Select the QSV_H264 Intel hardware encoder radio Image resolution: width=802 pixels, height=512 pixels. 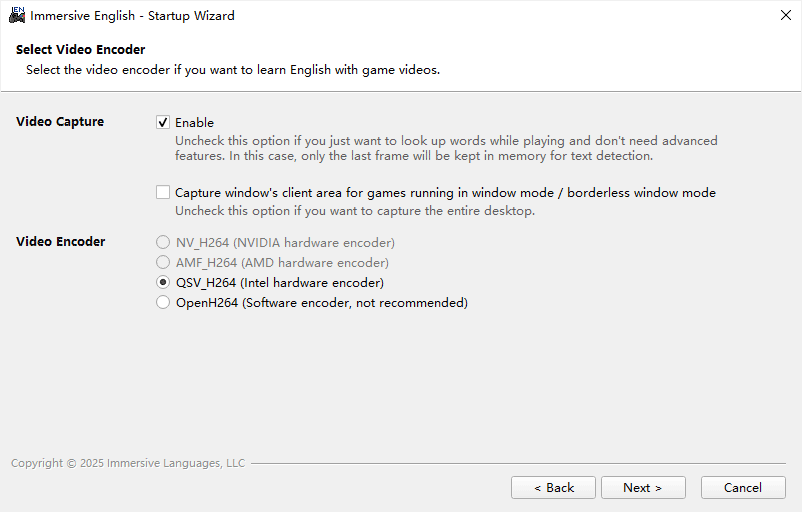[163, 283]
